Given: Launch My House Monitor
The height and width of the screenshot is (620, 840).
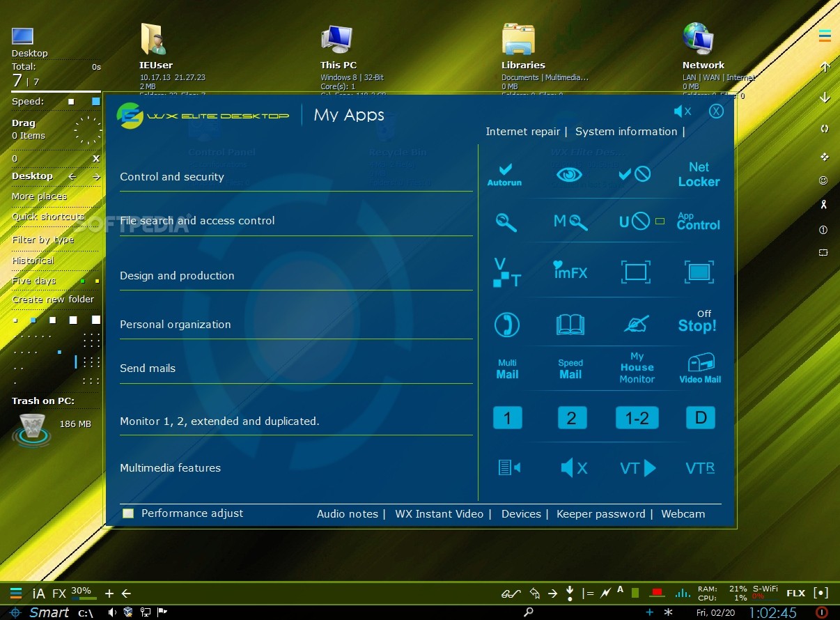Looking at the screenshot, I should coord(637,367).
